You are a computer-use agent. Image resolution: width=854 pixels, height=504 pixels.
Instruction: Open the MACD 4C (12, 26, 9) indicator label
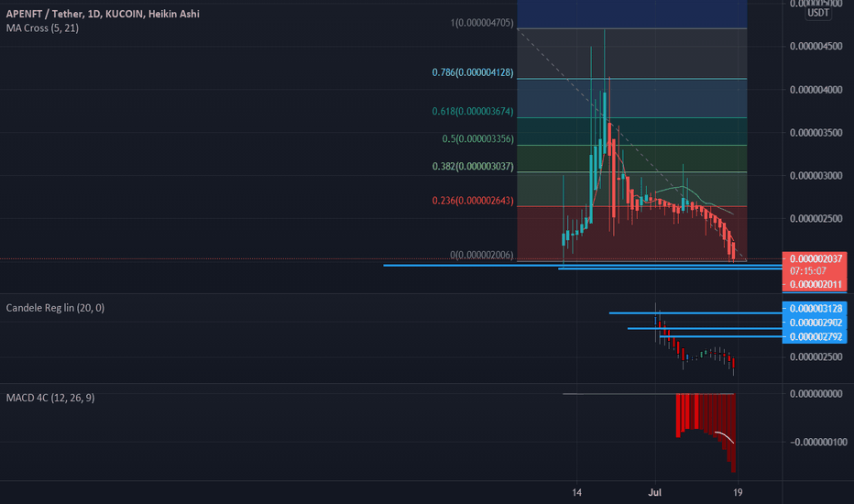pyautogui.click(x=50, y=398)
